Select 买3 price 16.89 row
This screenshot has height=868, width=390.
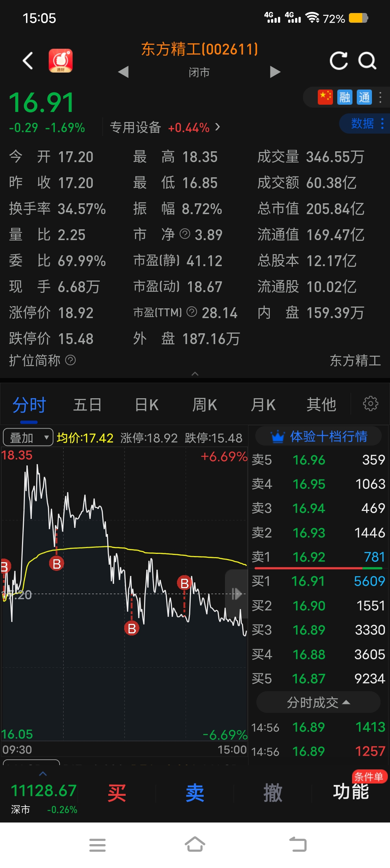pos(318,630)
